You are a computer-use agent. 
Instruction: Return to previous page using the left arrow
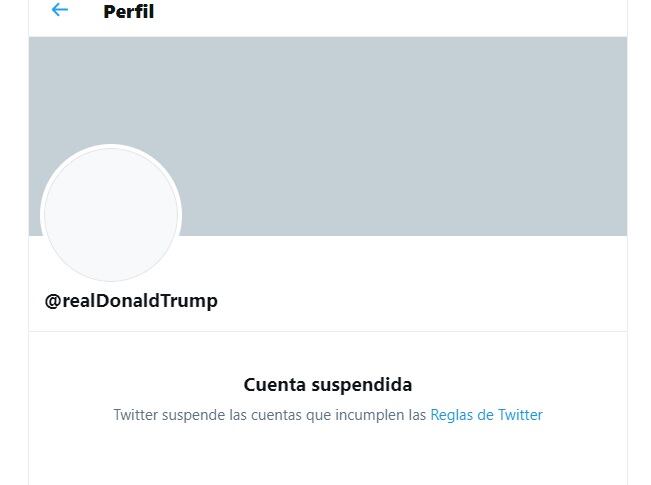point(60,10)
